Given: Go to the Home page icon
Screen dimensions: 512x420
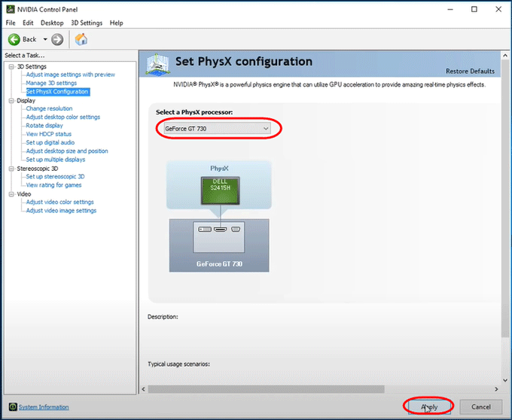Looking at the screenshot, I should click(81, 39).
